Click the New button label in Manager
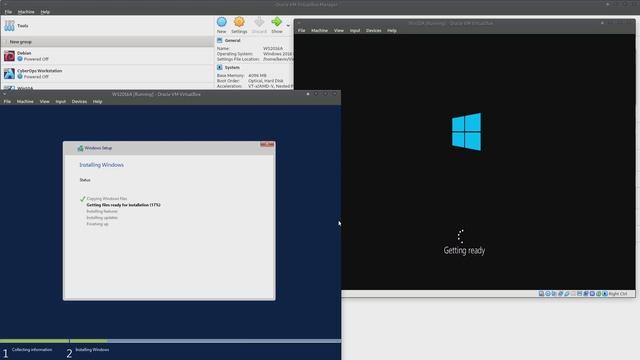 pos(221,31)
